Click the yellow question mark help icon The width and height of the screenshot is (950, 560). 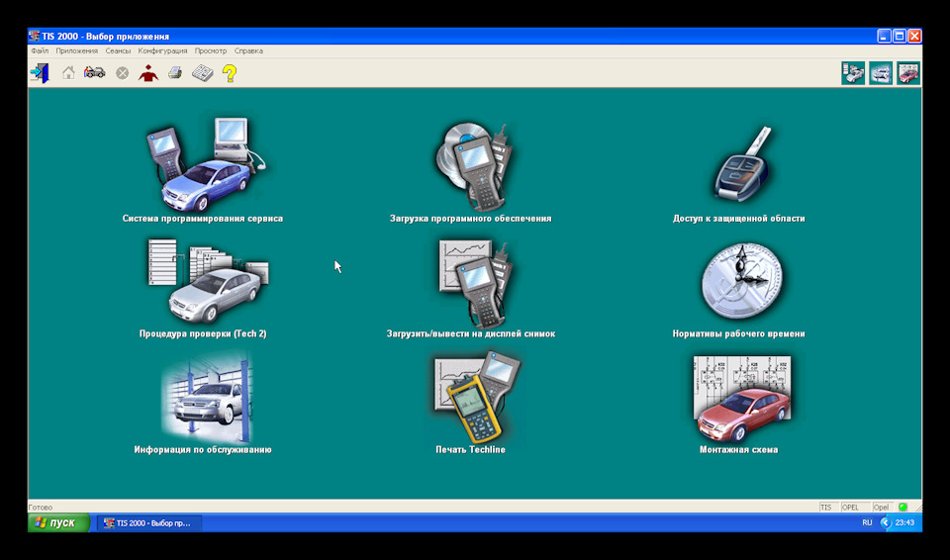(x=229, y=73)
